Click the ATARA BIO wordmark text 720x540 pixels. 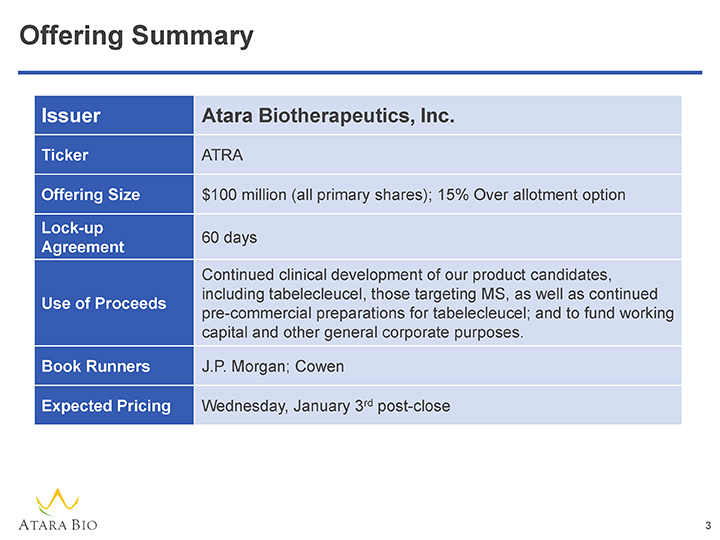58,525
